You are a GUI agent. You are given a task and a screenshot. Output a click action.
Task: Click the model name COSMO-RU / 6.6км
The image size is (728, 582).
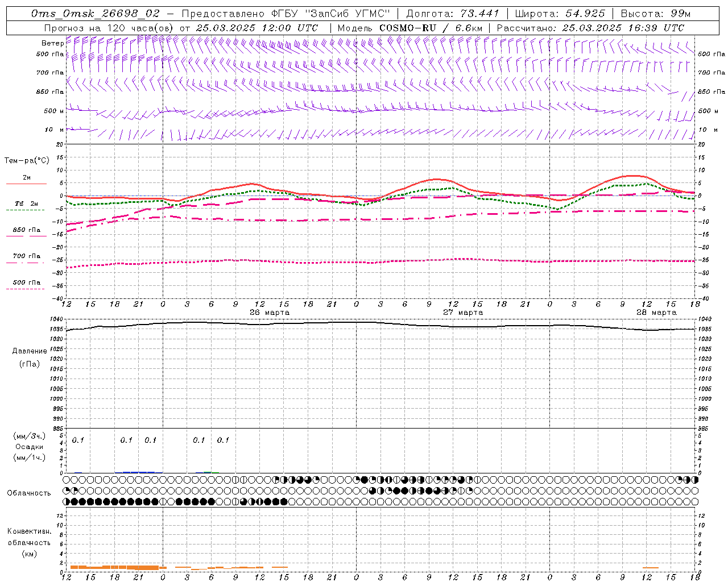431,28
